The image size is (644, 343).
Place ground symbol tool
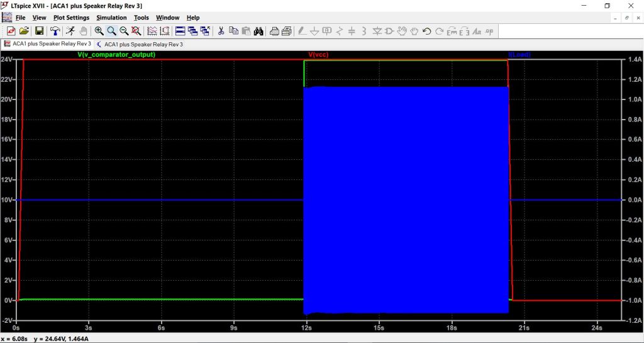(x=314, y=31)
